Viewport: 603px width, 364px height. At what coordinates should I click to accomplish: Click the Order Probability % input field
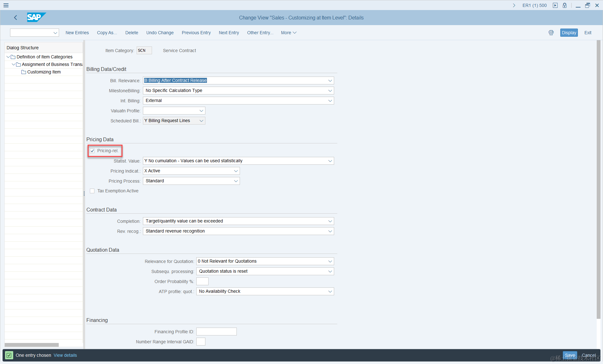click(x=202, y=281)
